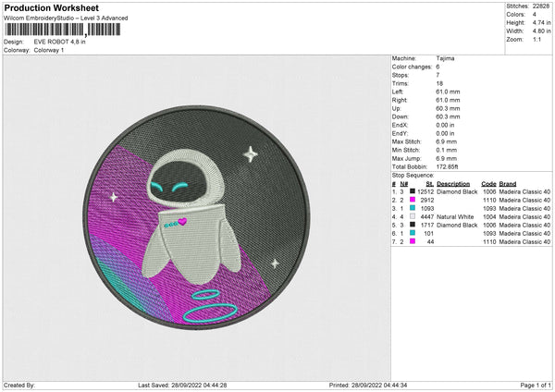Click the Created By label

[19, 385]
